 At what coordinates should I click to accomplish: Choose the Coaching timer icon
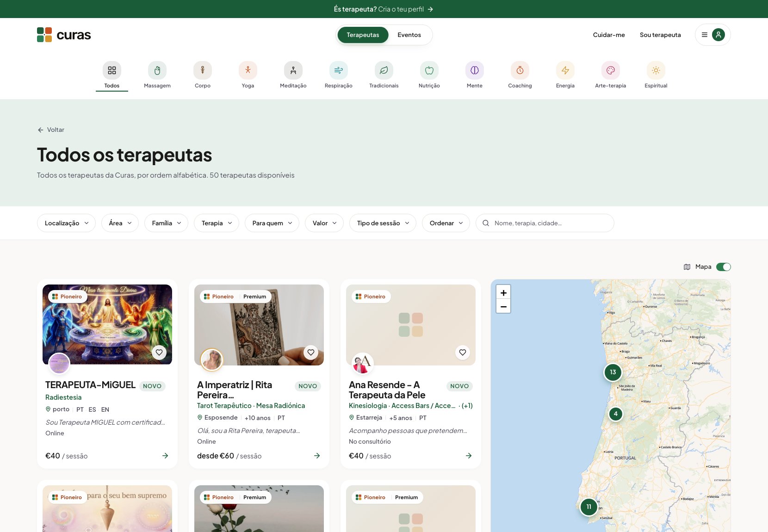pyautogui.click(x=520, y=70)
